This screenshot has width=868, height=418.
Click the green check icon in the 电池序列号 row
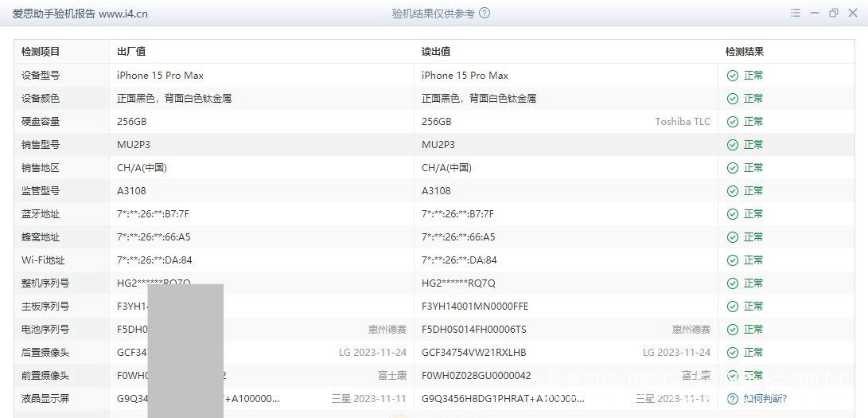tap(733, 330)
